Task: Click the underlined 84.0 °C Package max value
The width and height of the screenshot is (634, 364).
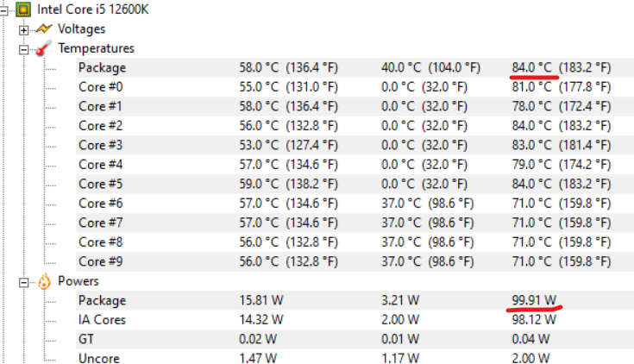Action: click(531, 67)
